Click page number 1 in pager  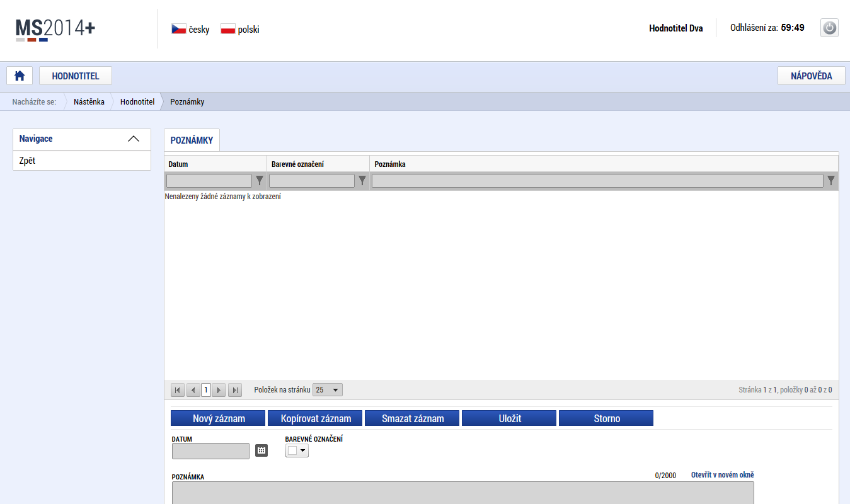click(x=206, y=390)
